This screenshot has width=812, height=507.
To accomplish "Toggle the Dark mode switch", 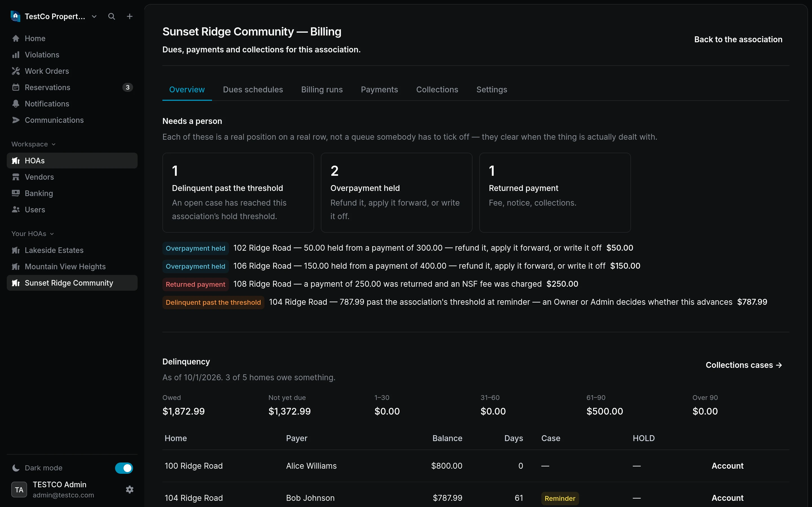I will coord(124,468).
